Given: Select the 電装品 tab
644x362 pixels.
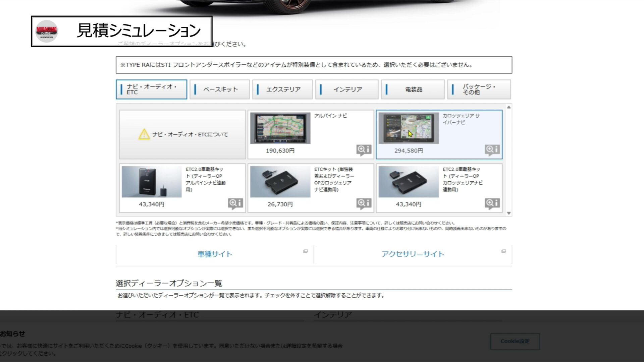Looking at the screenshot, I should (x=413, y=89).
